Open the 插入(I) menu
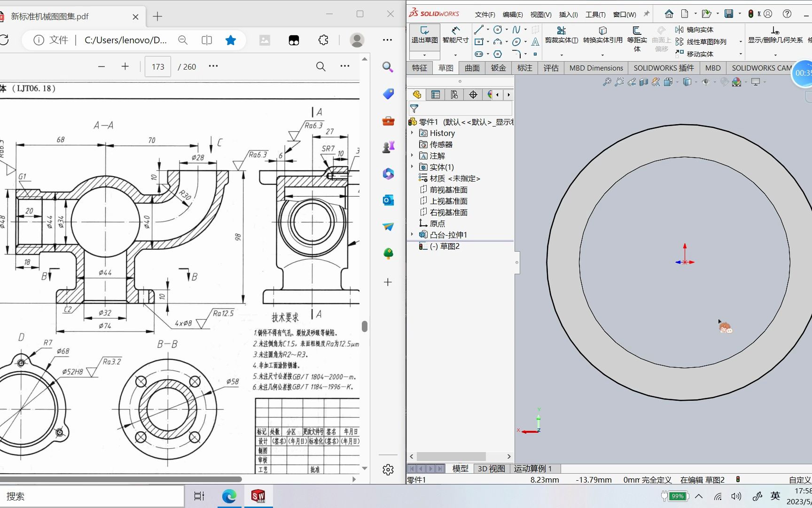Viewport: 812px width, 508px height. 568,15
